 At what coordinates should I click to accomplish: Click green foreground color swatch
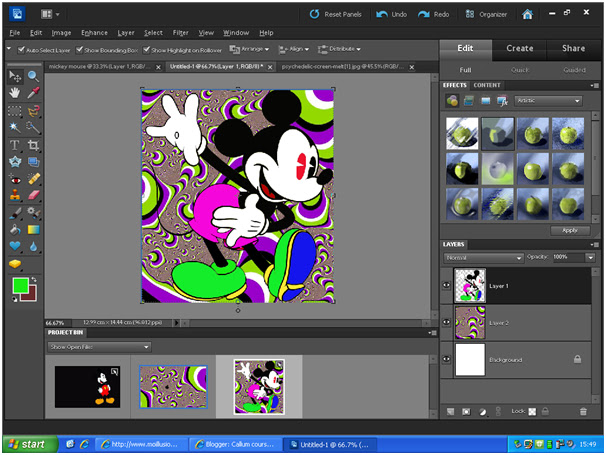(20, 286)
